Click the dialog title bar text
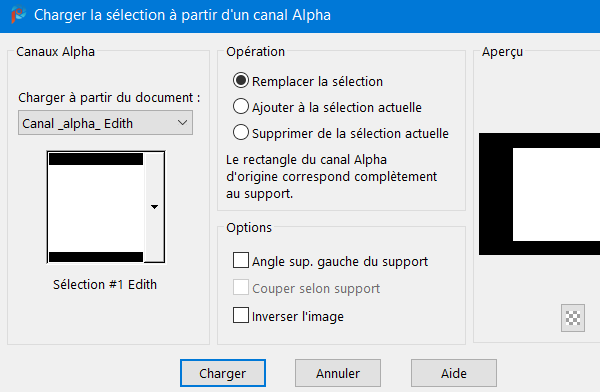This screenshot has height=392, width=600. tap(182, 15)
